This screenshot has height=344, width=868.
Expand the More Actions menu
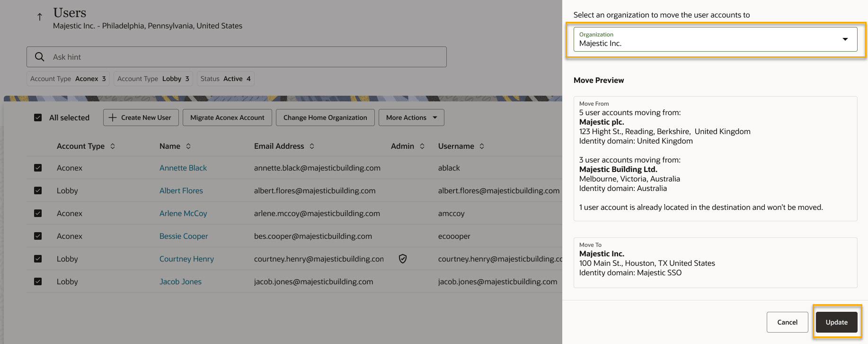pyautogui.click(x=411, y=118)
